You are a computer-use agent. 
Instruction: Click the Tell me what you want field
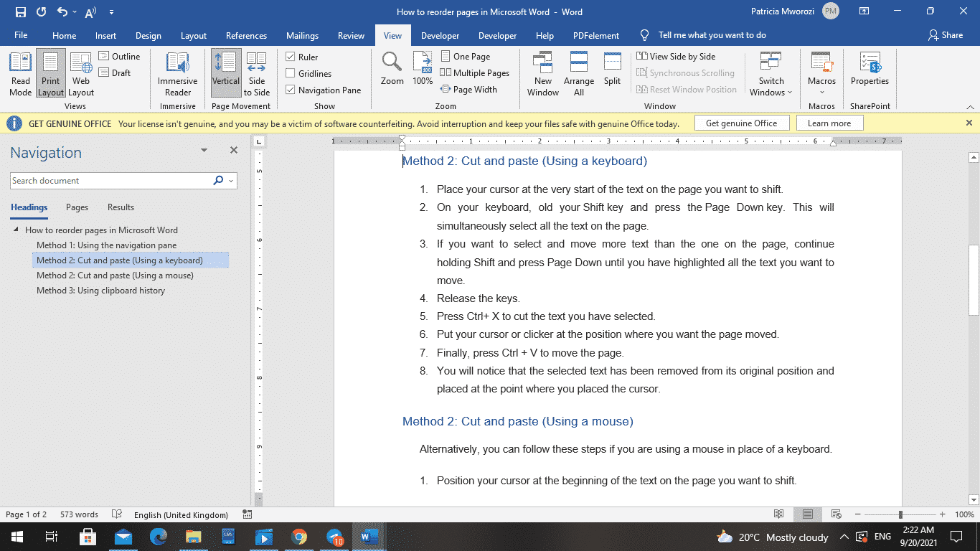(x=712, y=35)
